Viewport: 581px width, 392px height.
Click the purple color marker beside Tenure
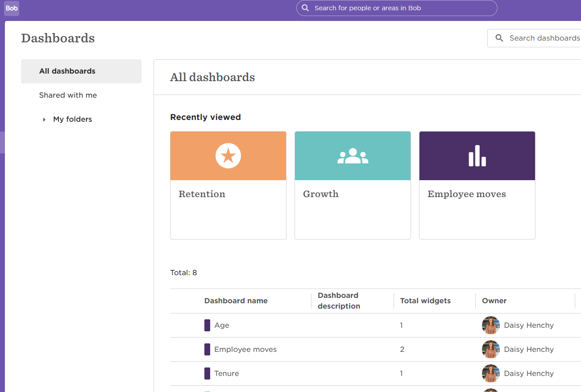(x=207, y=374)
